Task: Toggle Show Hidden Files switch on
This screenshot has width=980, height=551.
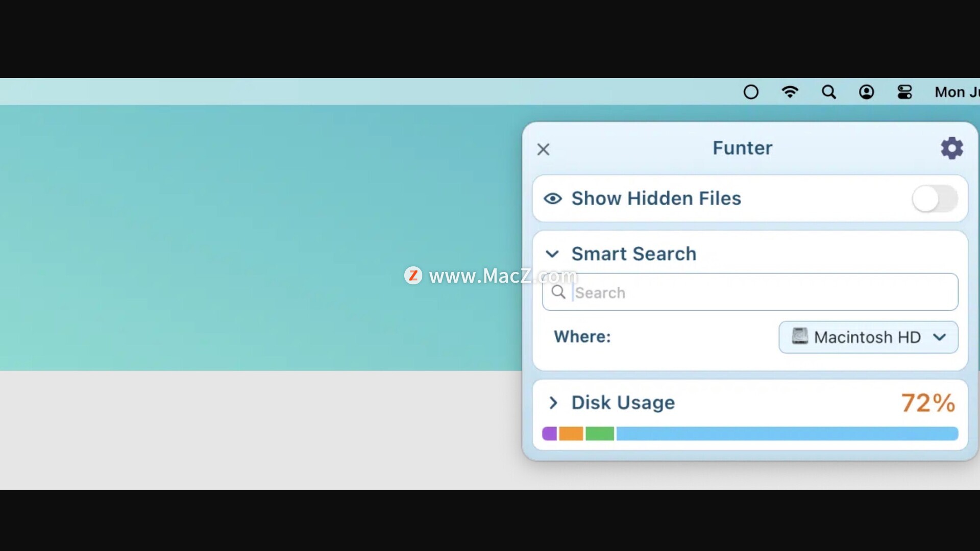Action: (934, 198)
